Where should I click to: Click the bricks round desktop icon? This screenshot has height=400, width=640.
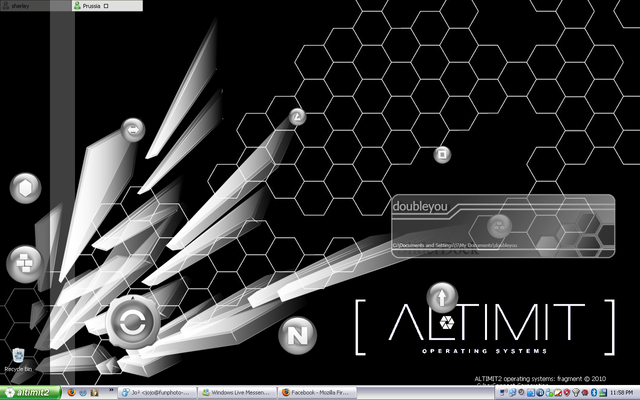[24, 264]
